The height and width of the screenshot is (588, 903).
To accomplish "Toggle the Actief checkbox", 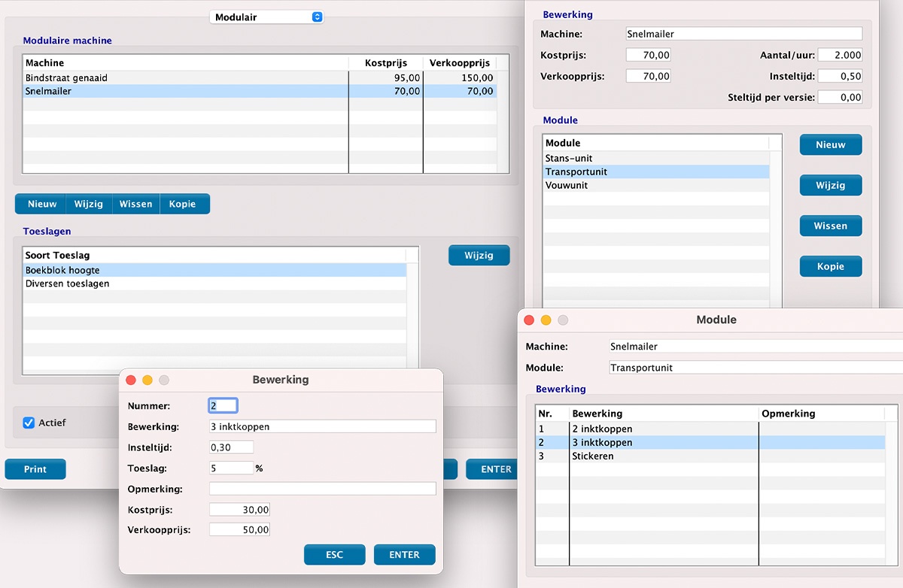I will [x=29, y=423].
